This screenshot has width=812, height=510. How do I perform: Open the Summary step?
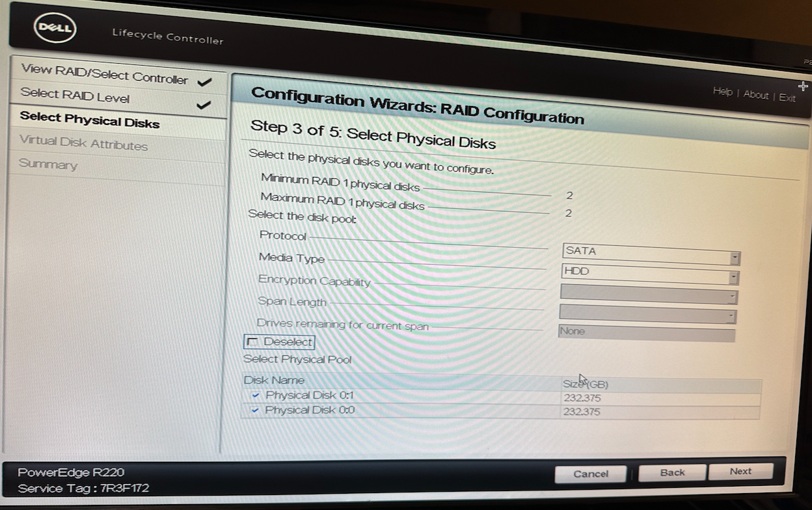[47, 163]
